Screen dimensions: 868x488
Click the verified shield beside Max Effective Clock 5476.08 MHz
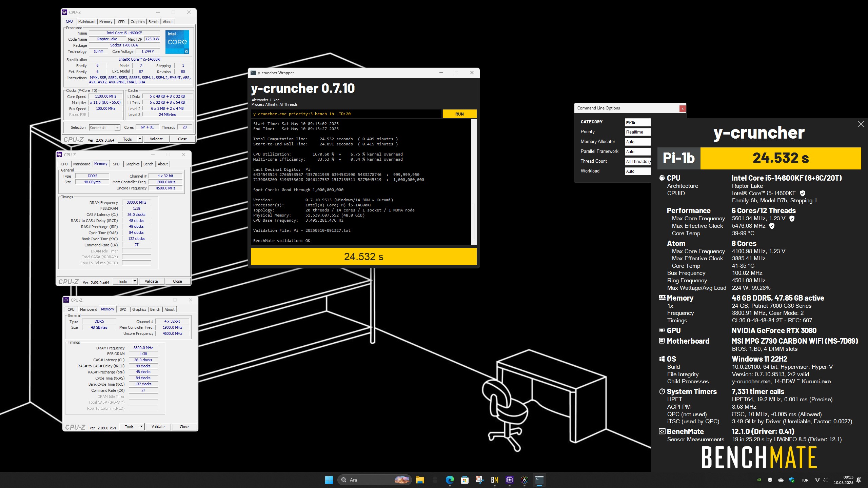[772, 226]
